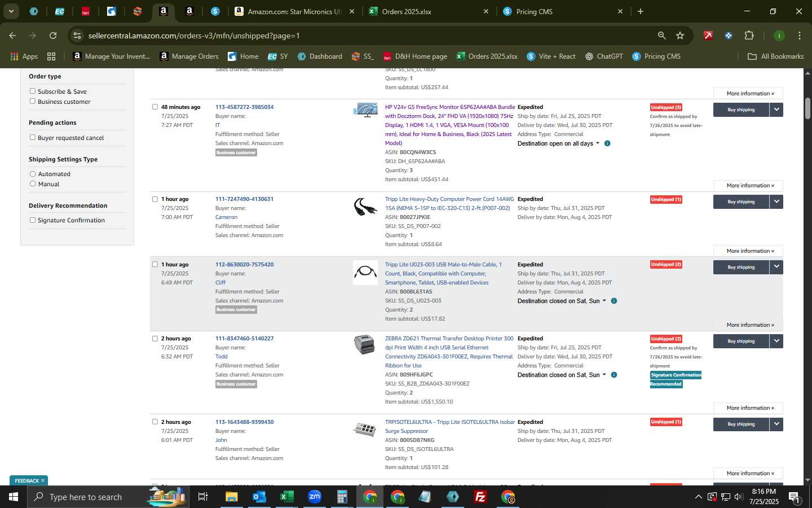Click the info icon beside Destination open on all days

point(607,143)
